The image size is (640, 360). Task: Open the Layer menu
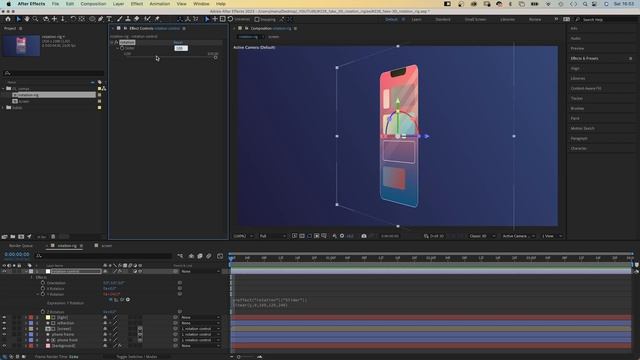(118, 4)
